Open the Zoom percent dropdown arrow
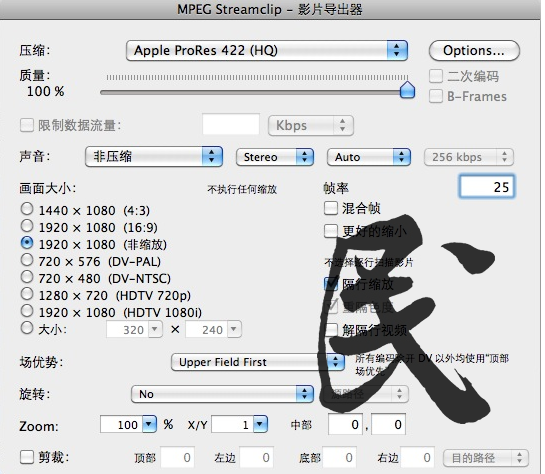545x474 pixels. pos(149,424)
